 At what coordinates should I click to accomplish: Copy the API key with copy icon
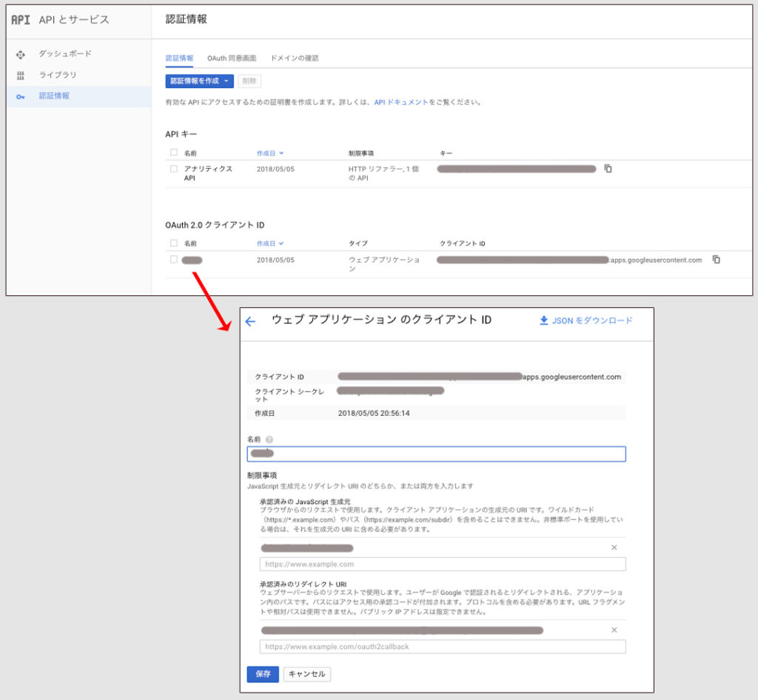click(608, 169)
